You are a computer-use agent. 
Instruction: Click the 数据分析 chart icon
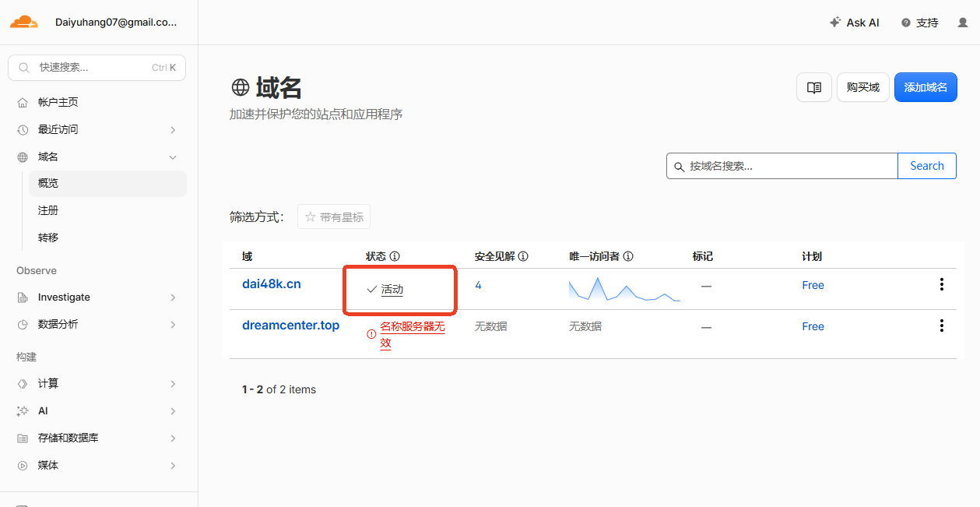click(23, 324)
